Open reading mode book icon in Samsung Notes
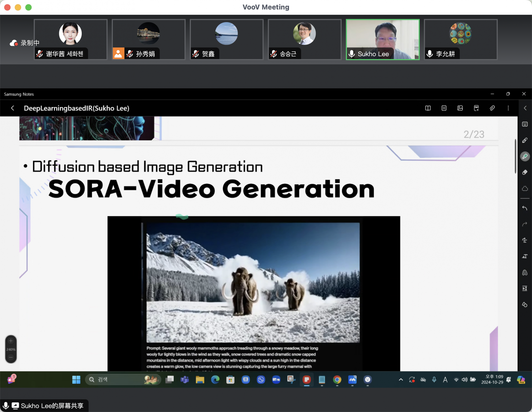 (x=428, y=108)
